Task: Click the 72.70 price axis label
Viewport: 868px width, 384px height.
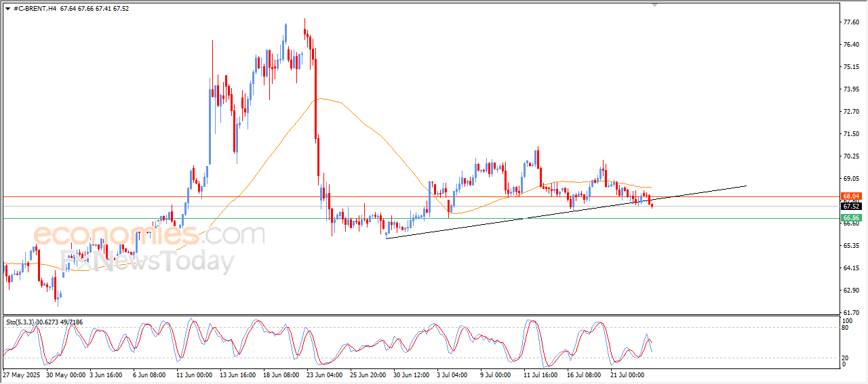Action: [x=851, y=112]
